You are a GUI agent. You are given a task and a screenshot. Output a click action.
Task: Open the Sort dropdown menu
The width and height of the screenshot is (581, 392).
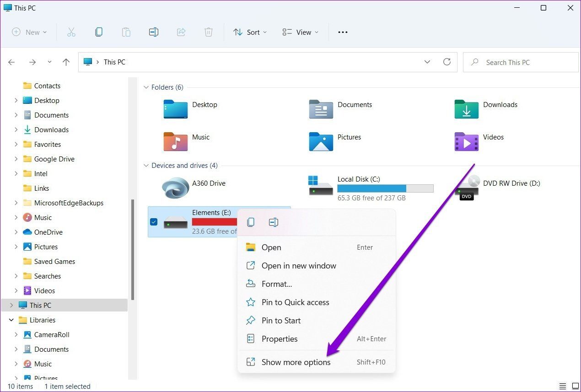click(x=250, y=32)
